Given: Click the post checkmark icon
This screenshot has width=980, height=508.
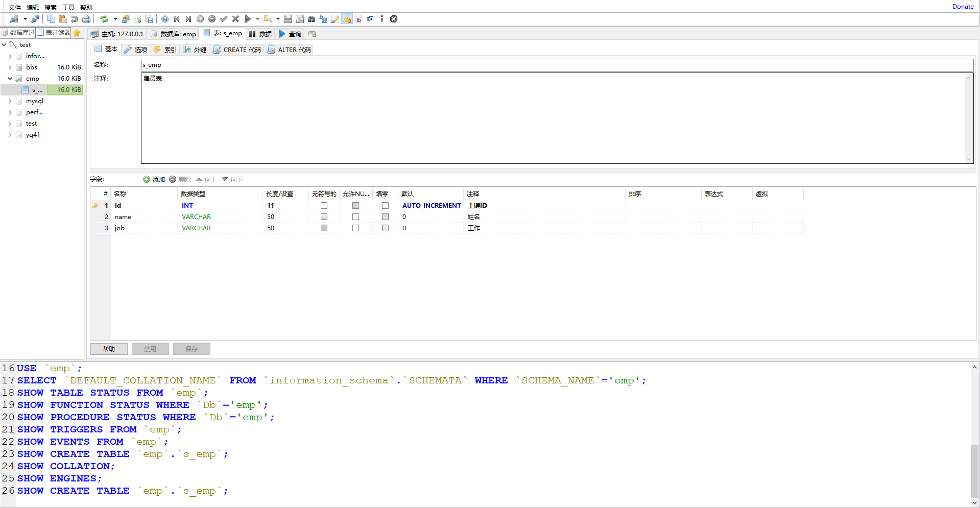Looking at the screenshot, I should 224,19.
